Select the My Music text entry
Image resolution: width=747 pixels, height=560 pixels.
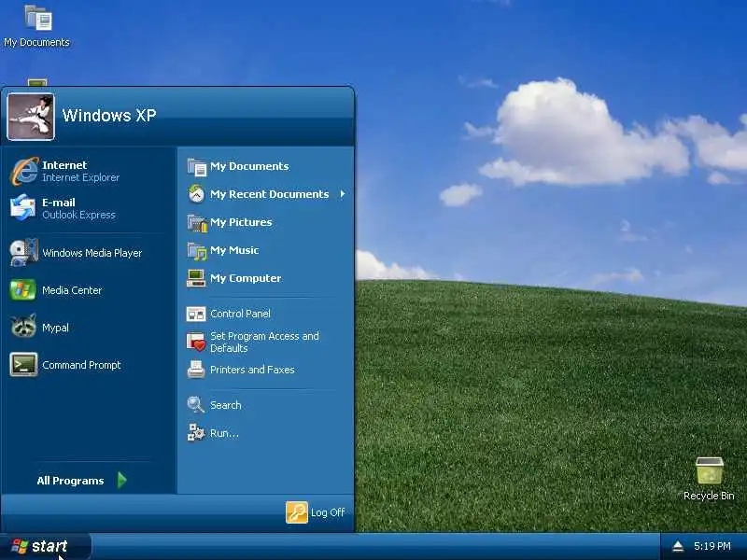coord(234,250)
